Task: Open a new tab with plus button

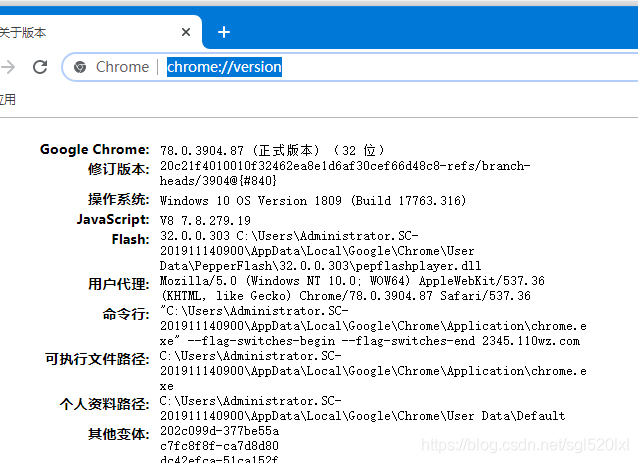Action: click(x=224, y=32)
